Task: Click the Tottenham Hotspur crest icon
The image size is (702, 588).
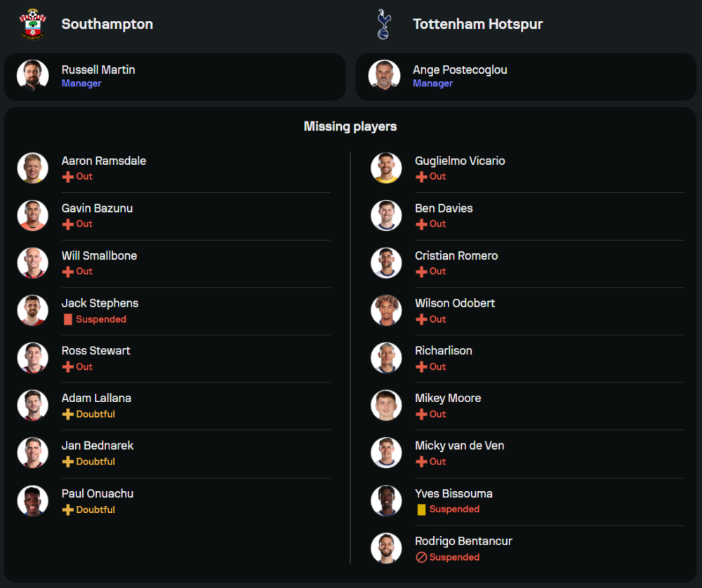Action: pyautogui.click(x=384, y=24)
